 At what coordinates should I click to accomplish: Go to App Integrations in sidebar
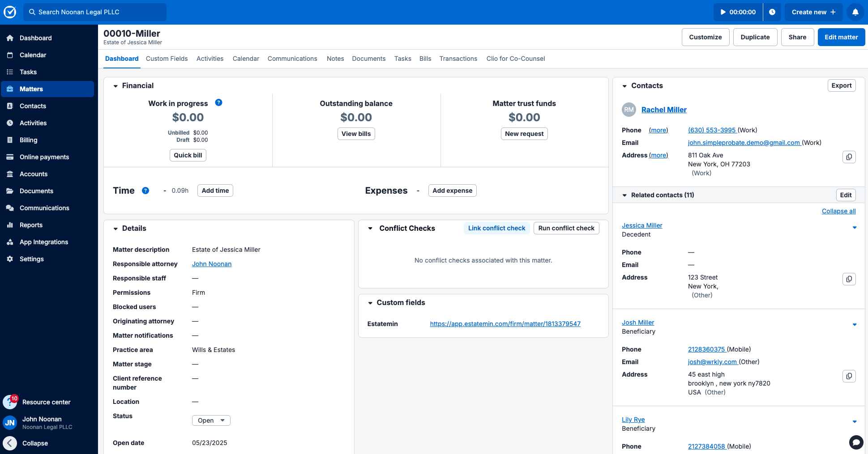pos(44,242)
